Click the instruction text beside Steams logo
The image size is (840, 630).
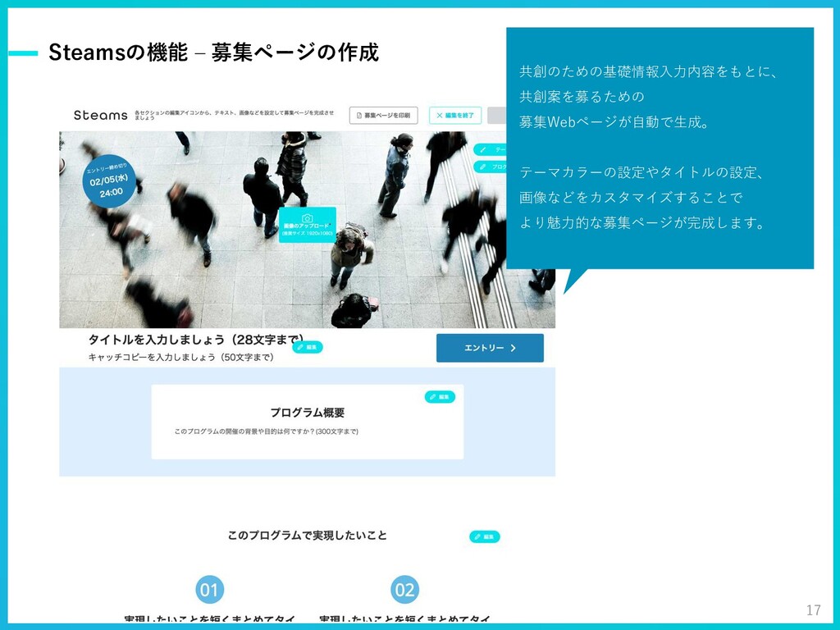(234, 115)
